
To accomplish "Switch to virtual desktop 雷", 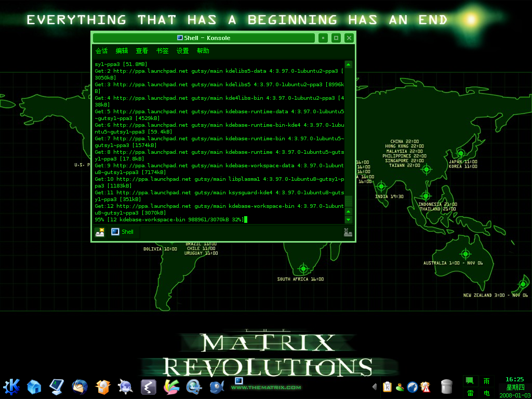I will pyautogui.click(x=470, y=393).
